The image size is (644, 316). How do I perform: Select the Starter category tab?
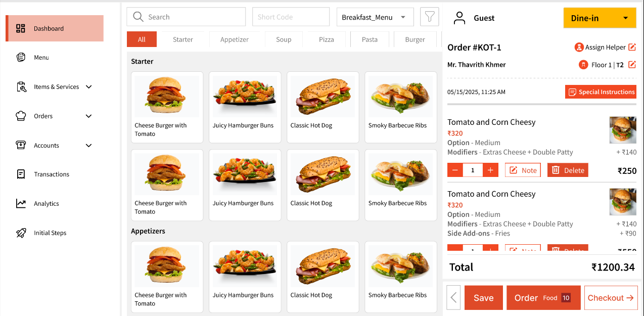pos(183,39)
